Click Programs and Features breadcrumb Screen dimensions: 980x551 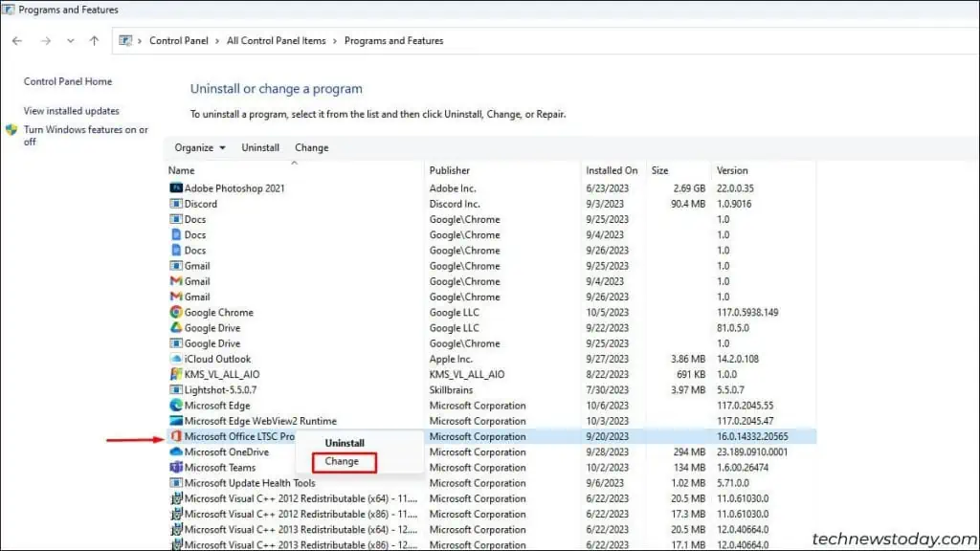point(393,40)
